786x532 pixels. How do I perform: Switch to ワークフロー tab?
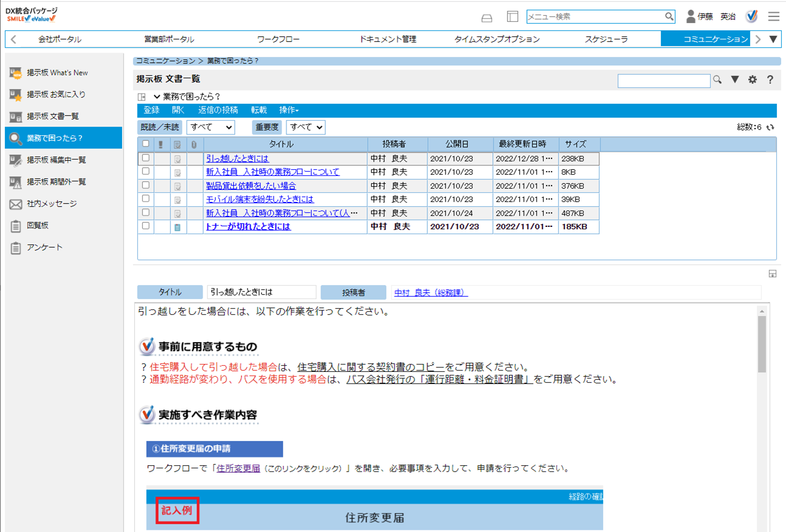click(x=278, y=39)
